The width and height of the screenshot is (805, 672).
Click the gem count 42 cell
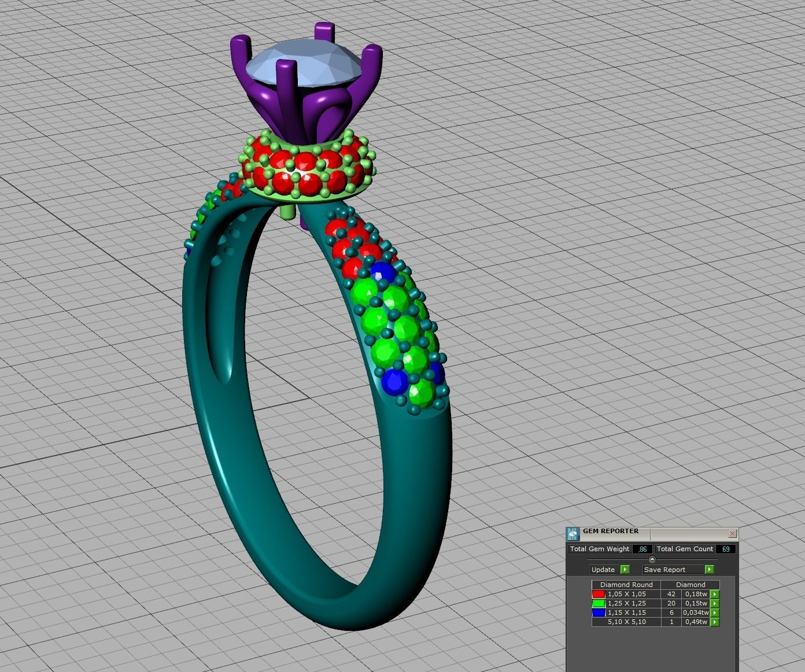671,594
